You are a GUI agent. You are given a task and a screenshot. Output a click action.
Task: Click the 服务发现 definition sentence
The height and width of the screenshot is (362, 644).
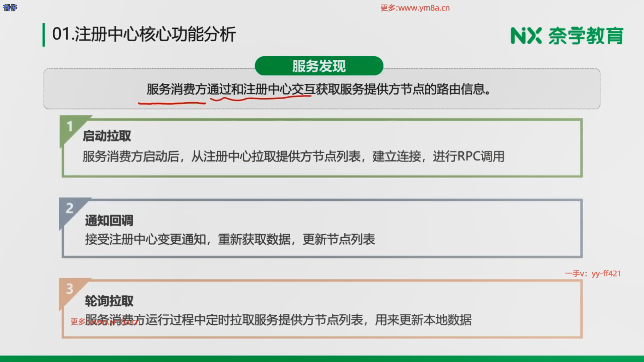(x=319, y=89)
